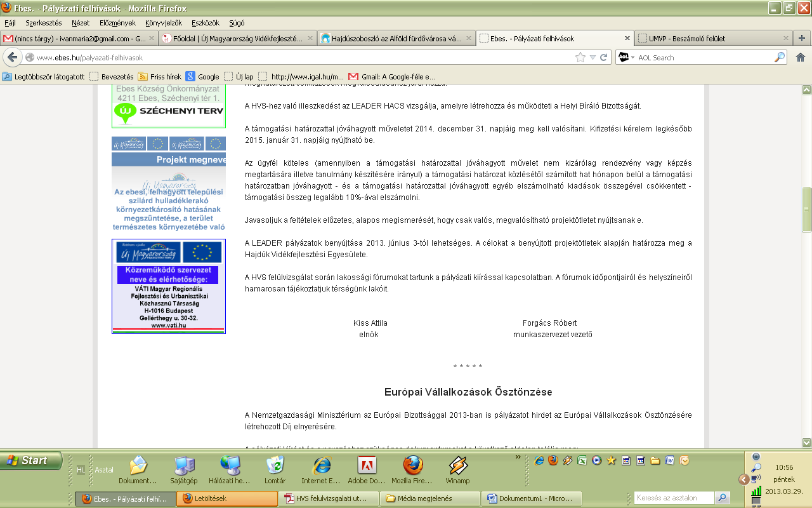Close the Gmail (nincs tárgy) tab
Screen dimensions: 812x508
coord(151,38)
